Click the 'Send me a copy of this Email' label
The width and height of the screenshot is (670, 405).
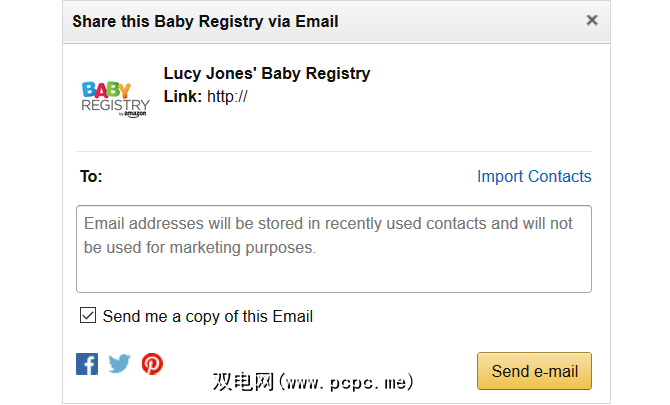[x=208, y=317]
